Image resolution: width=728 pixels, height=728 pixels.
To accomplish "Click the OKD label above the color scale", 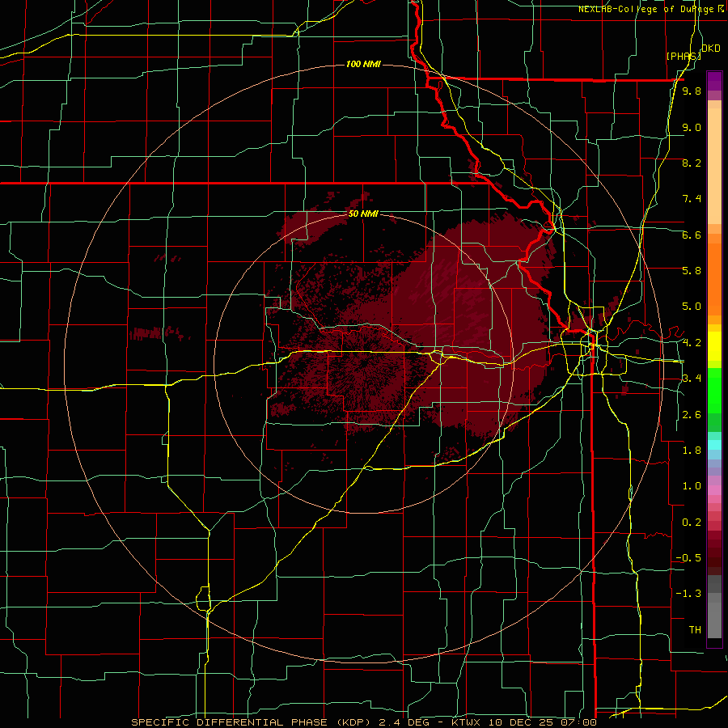I will 711,49.
